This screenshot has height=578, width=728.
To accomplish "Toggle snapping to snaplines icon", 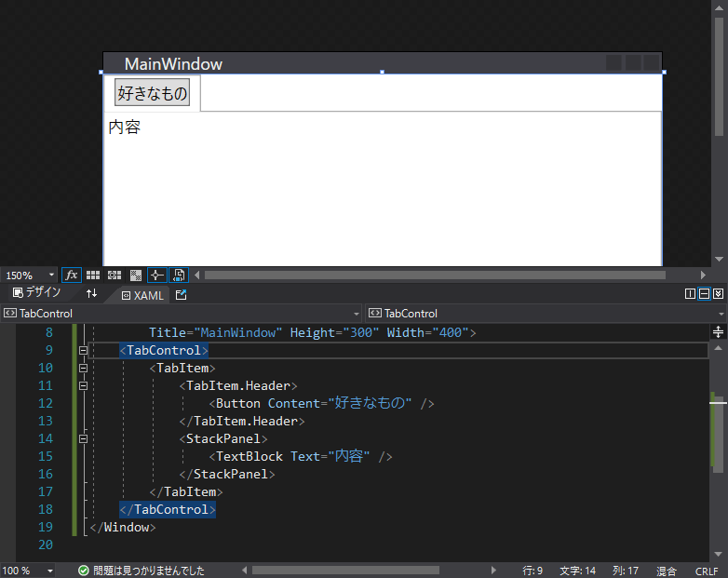I will click(x=157, y=276).
